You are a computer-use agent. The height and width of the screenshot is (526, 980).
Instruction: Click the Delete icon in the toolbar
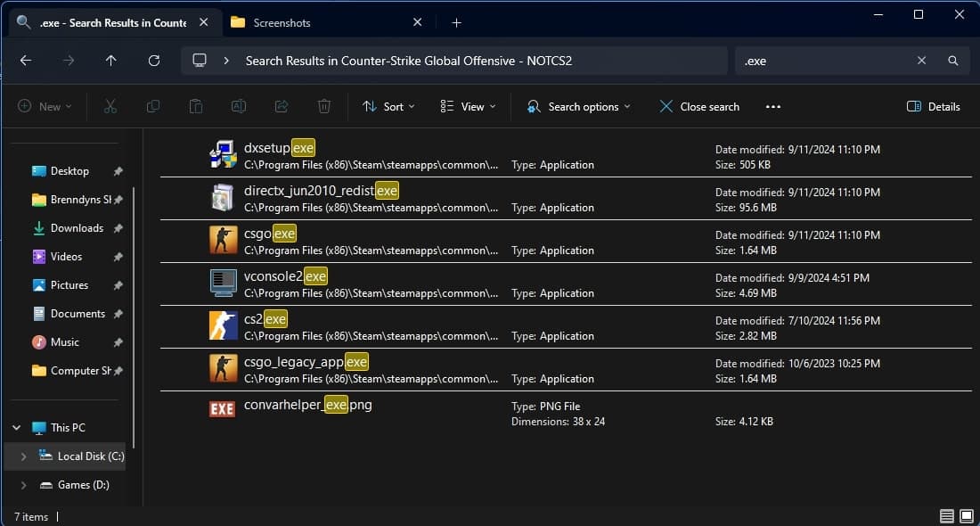click(323, 106)
